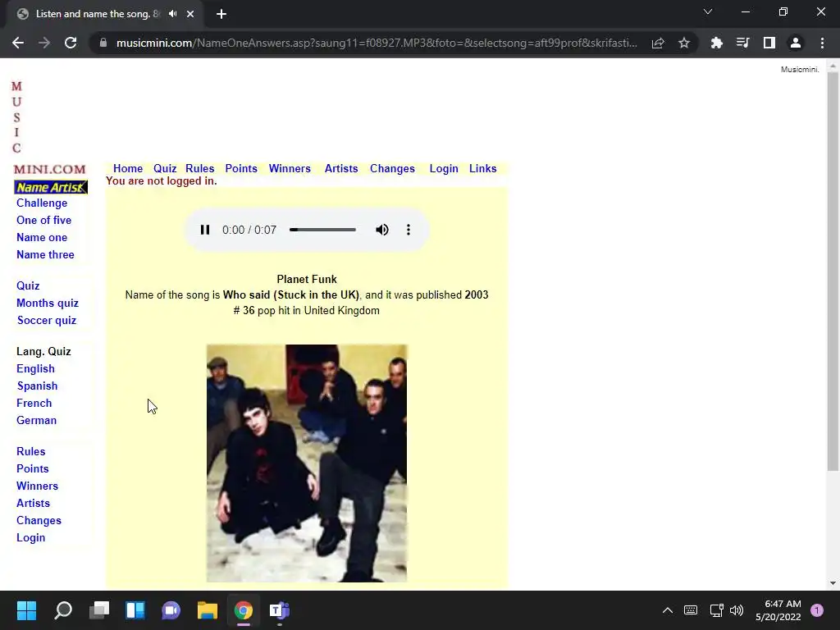
Task: Mute the tab via speaker icon
Action: 172,14
